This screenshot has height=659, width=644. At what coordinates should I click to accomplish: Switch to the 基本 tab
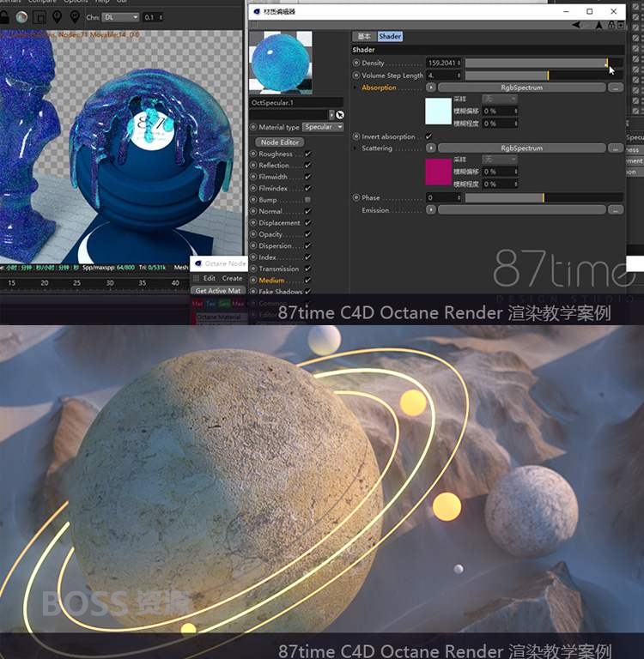(x=364, y=36)
